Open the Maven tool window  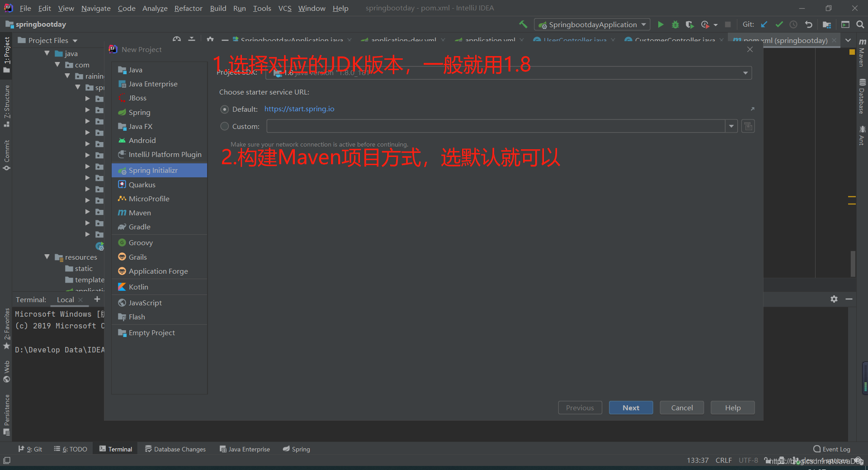click(x=862, y=53)
